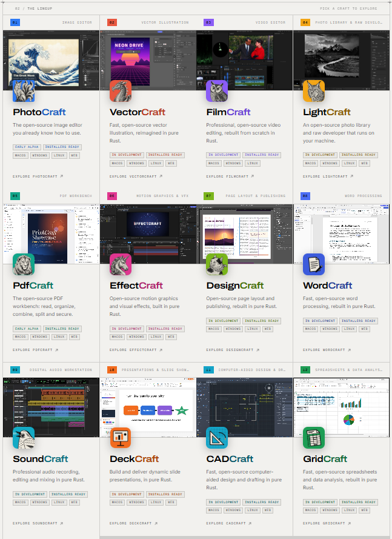Click the PDF Workbench category label

76,196
